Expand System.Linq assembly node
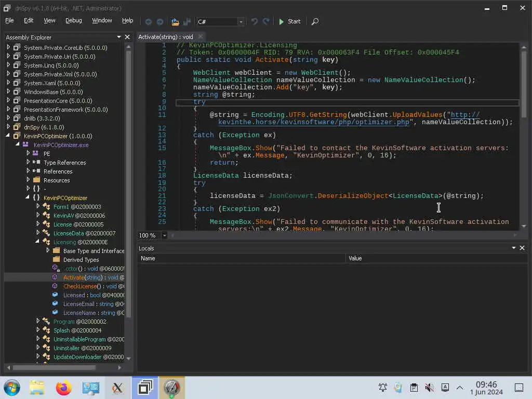 pos(8,65)
